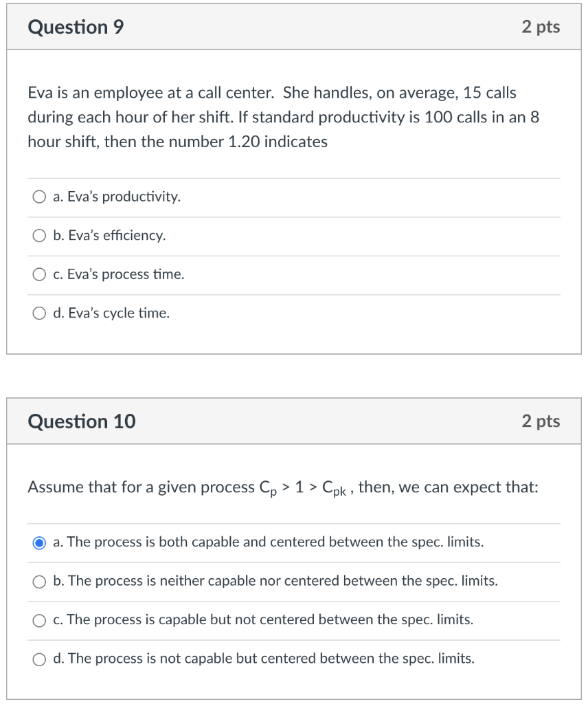Choose radio for capable but not centered
Viewport: 588px width, 704px height.
click(40, 620)
